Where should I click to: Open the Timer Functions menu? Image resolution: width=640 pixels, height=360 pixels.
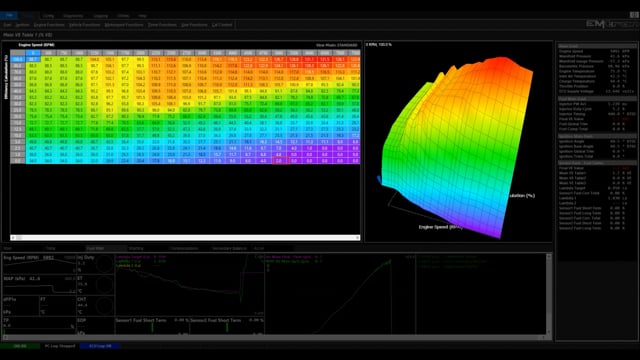(162, 25)
